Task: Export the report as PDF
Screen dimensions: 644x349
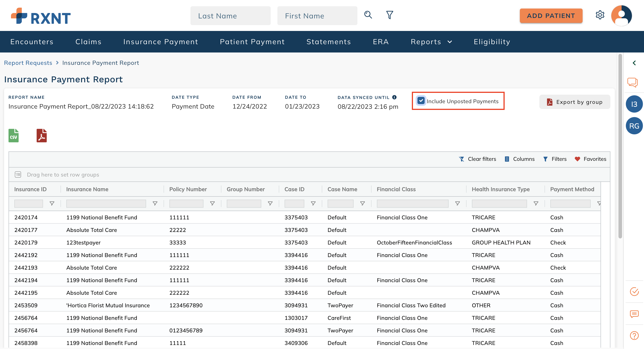Action: 41,135
